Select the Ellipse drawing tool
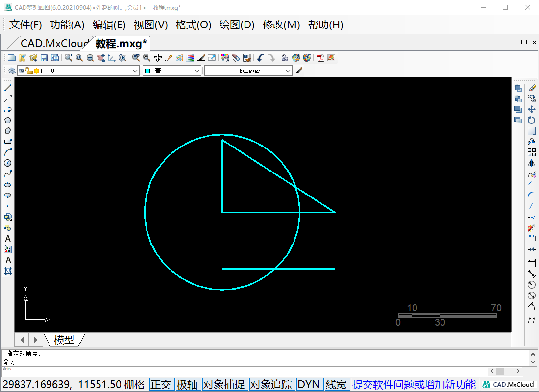The image size is (539, 392). pyautogui.click(x=7, y=185)
